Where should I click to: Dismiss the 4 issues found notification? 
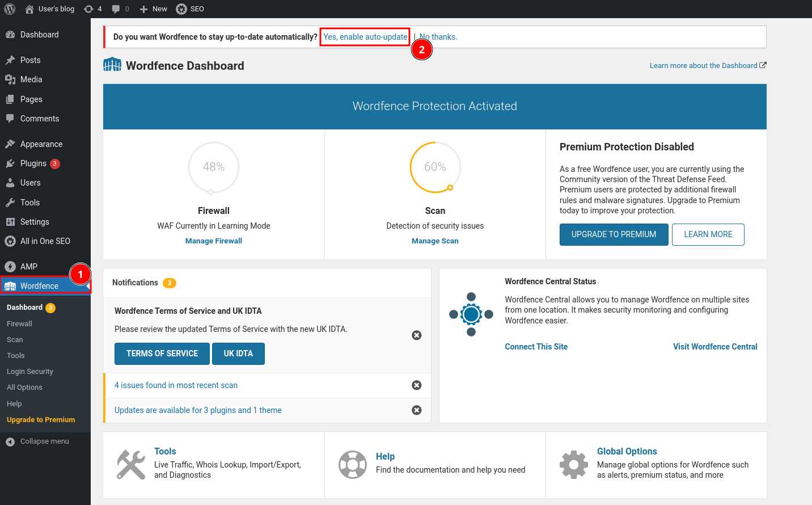(416, 385)
